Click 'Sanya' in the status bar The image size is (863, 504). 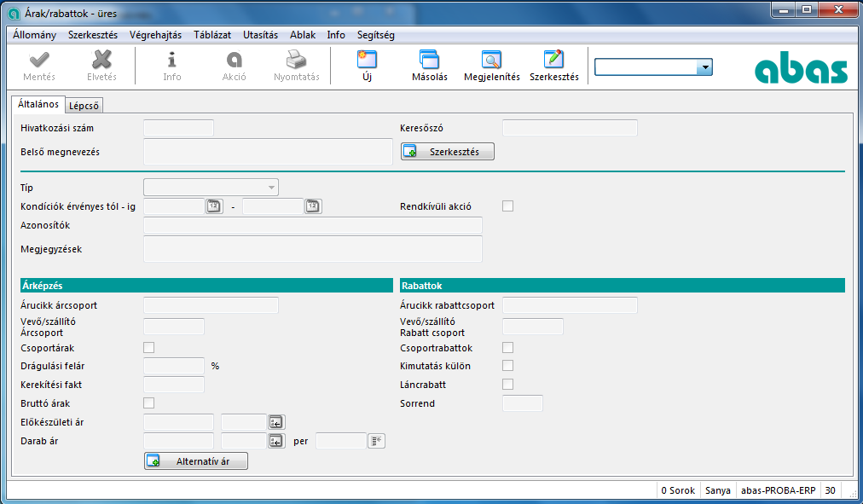718,490
